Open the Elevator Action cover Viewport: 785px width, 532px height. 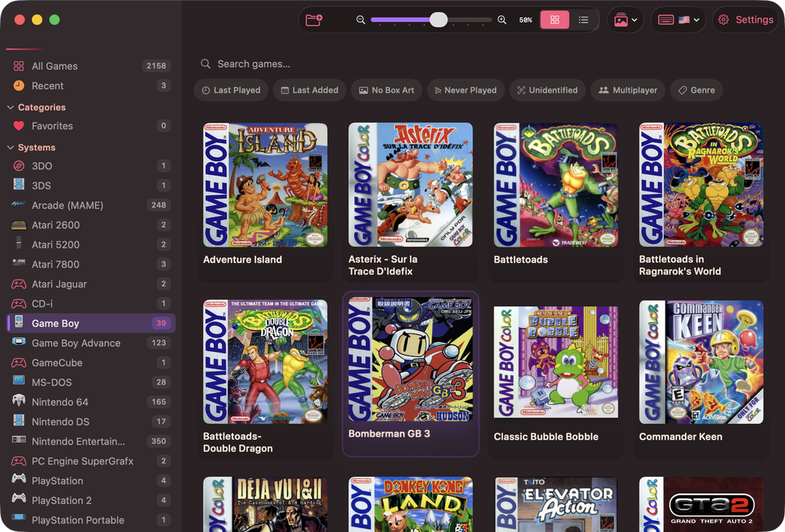tap(556, 504)
